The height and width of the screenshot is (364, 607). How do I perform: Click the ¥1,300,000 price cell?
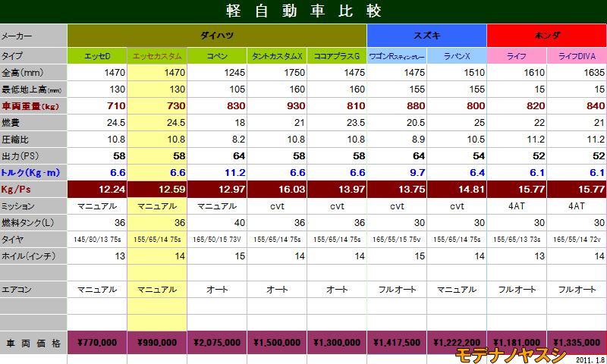[x=337, y=343]
